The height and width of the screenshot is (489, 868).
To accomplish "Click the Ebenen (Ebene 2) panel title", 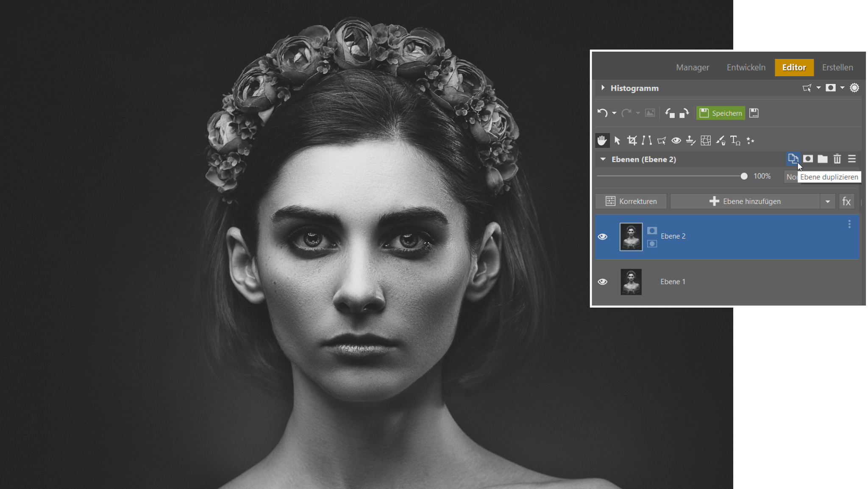I will [643, 159].
